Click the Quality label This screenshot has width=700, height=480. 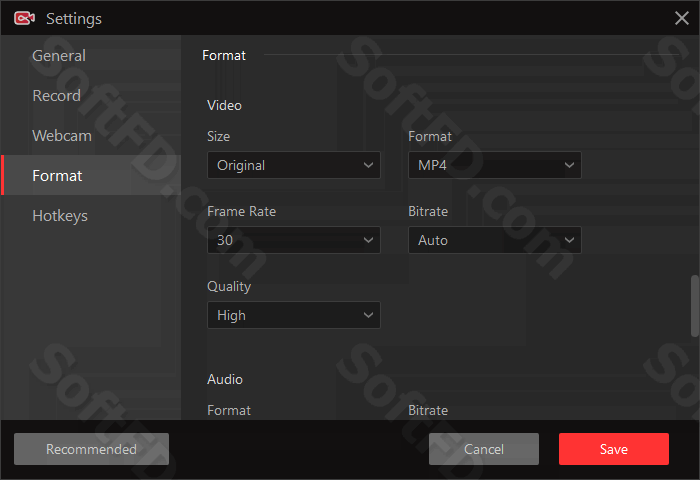229,286
